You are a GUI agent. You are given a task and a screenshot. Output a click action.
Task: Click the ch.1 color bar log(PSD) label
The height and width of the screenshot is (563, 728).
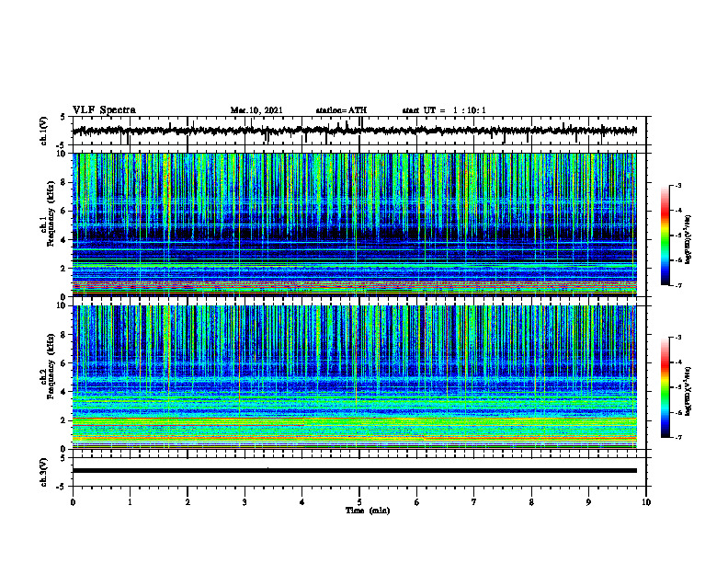688,239
